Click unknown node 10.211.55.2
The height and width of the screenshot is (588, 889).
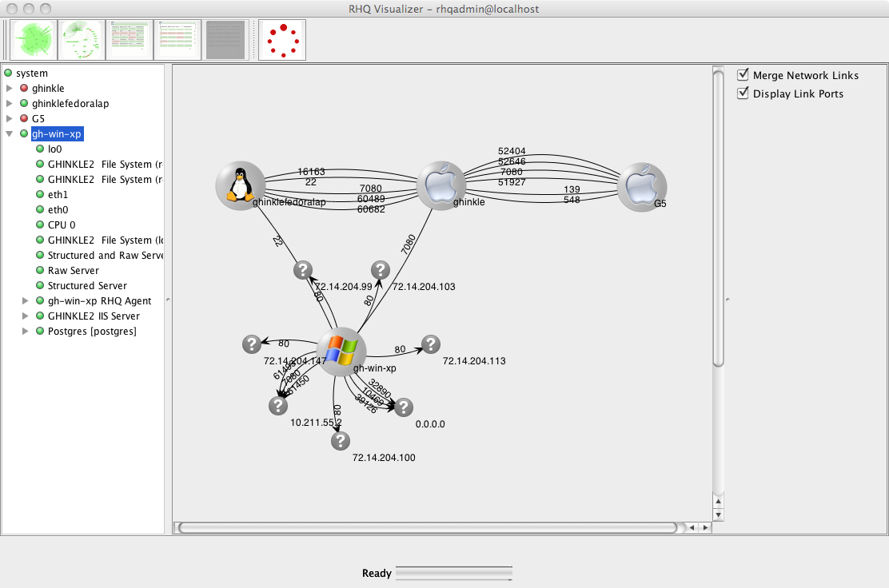point(278,406)
